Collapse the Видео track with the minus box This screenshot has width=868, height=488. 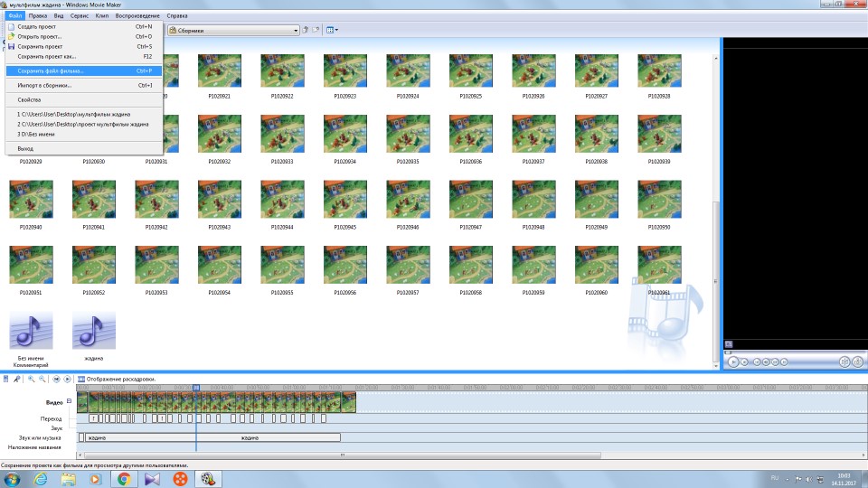click(x=70, y=400)
